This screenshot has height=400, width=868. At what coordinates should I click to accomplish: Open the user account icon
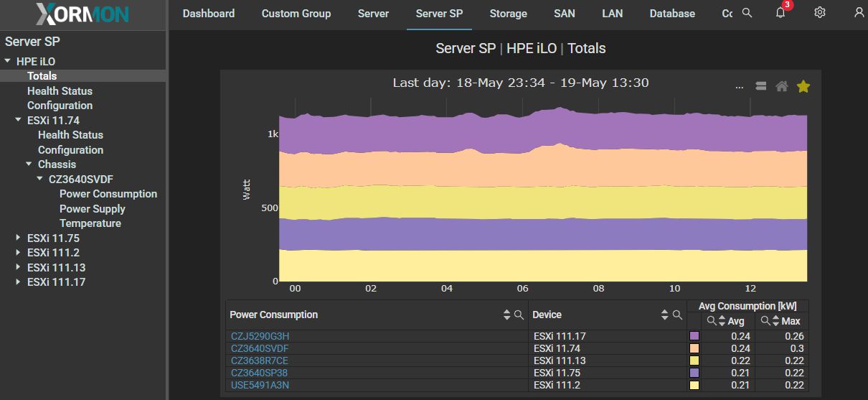(x=859, y=13)
